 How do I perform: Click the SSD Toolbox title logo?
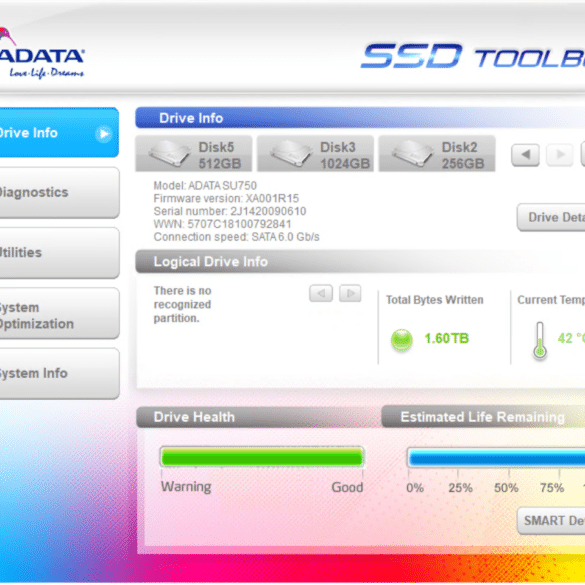473,56
